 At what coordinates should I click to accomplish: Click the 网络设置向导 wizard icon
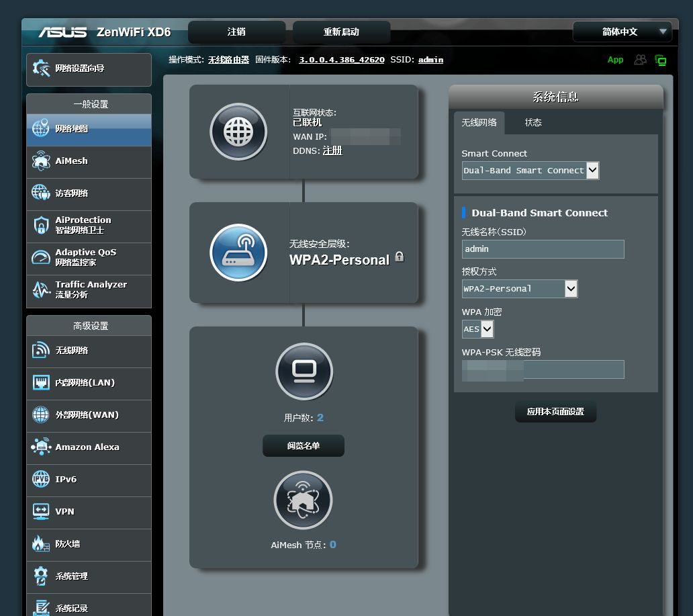pyautogui.click(x=41, y=68)
